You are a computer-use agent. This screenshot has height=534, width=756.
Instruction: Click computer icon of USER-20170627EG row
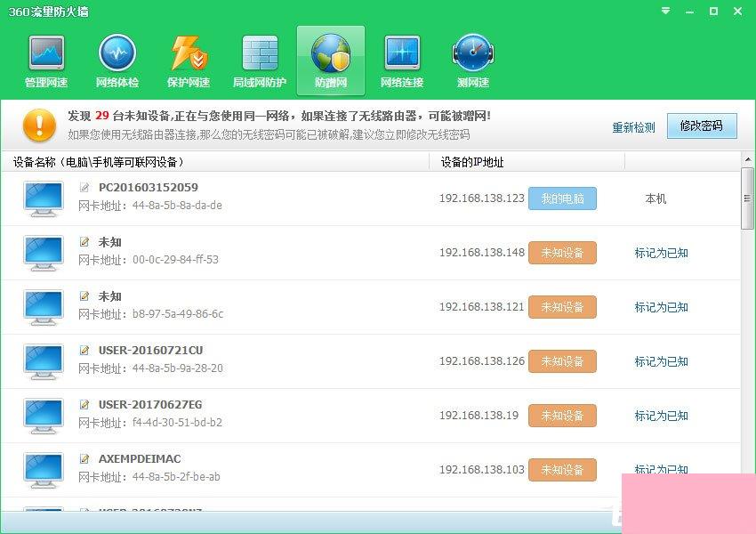click(x=44, y=416)
